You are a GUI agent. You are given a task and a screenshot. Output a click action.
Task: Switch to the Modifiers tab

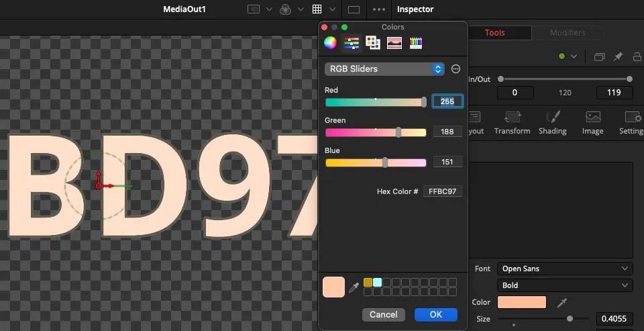pos(568,33)
